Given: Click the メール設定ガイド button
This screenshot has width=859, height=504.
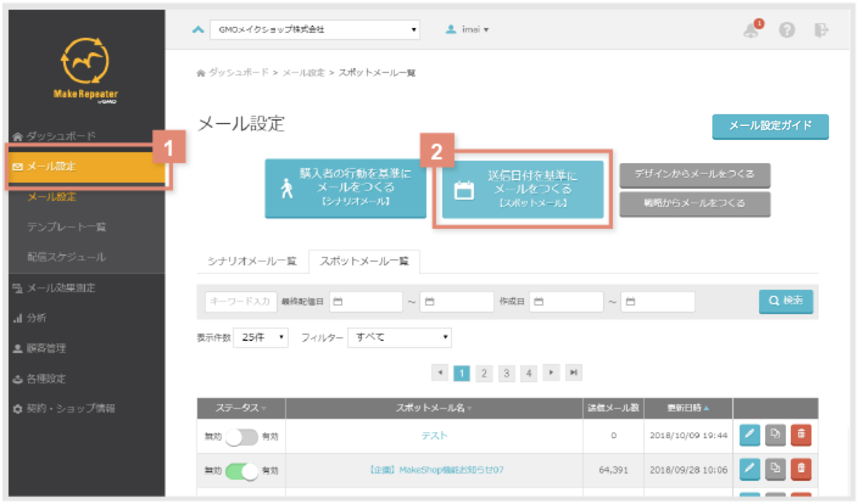Looking at the screenshot, I should click(770, 126).
